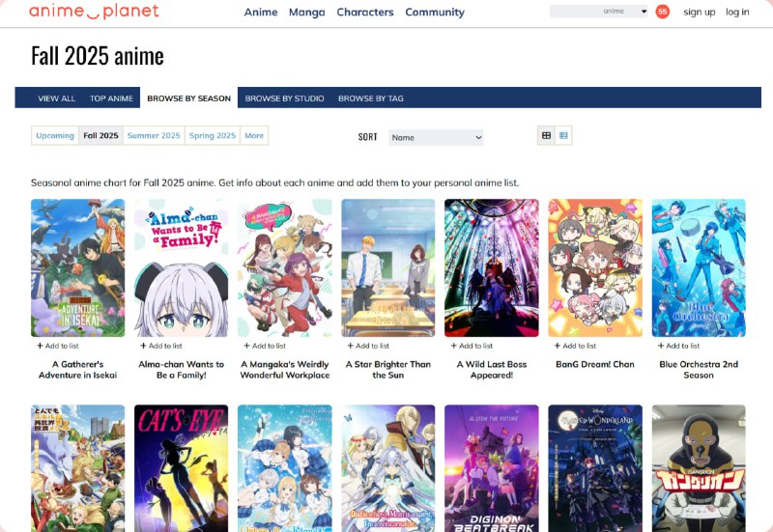Open the Twisted-Wonderland poster

point(595,468)
